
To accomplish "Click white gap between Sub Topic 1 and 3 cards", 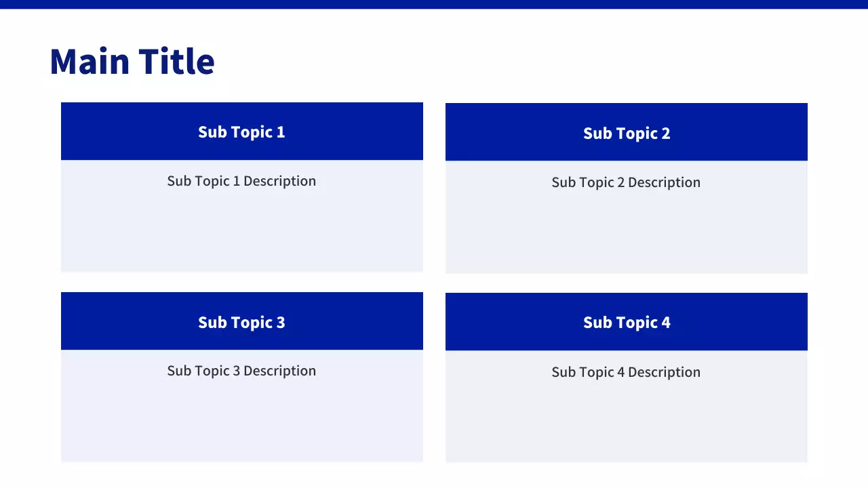I will (x=241, y=282).
